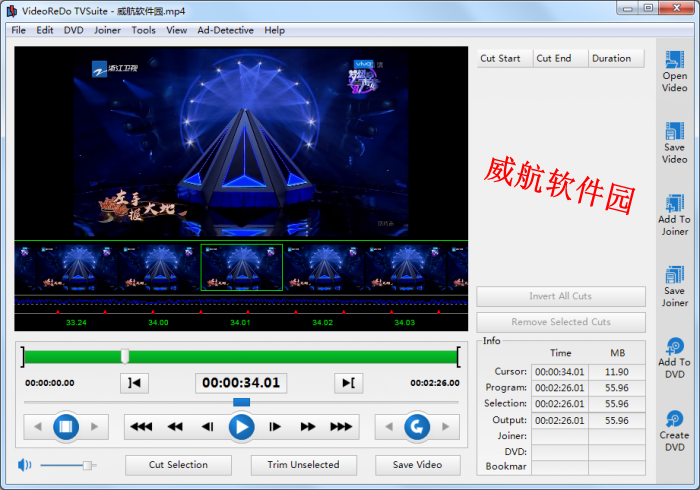Click the Selection time value 00:02:26.01

click(x=560, y=404)
